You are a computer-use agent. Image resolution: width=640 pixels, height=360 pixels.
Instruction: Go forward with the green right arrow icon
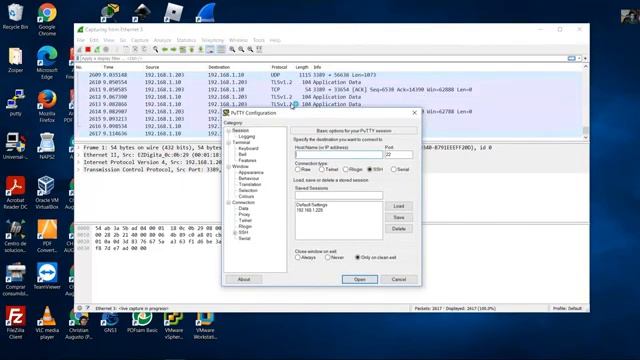(x=173, y=49)
